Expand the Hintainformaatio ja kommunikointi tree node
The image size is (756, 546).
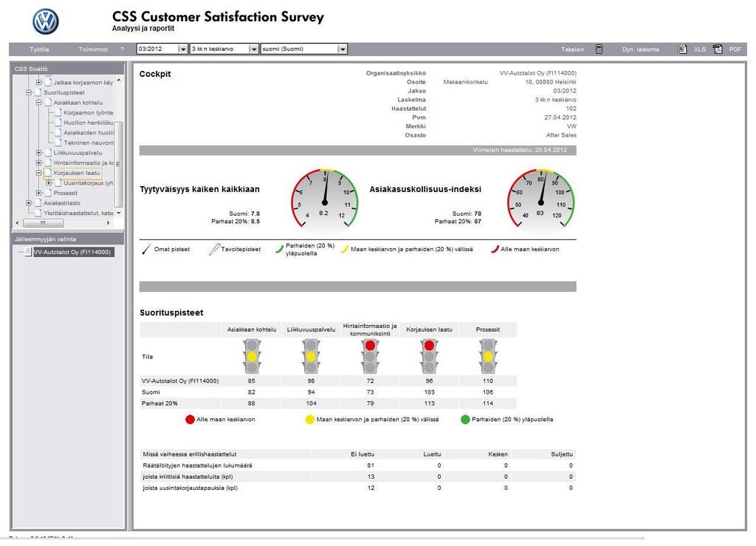click(39, 163)
